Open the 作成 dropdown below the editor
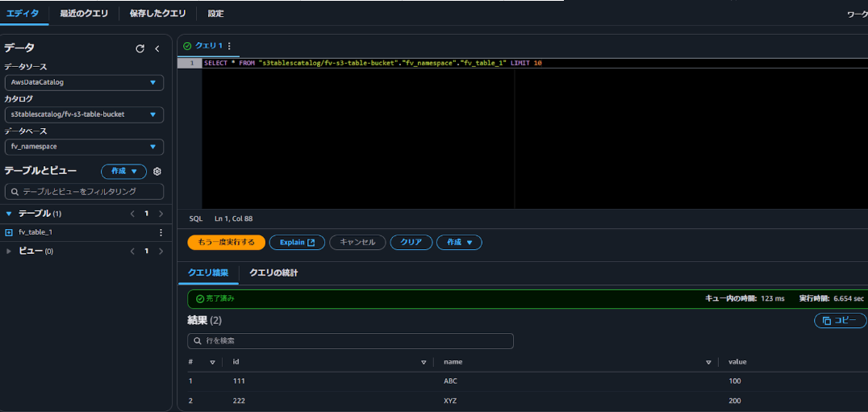The width and height of the screenshot is (868, 412). pos(459,242)
